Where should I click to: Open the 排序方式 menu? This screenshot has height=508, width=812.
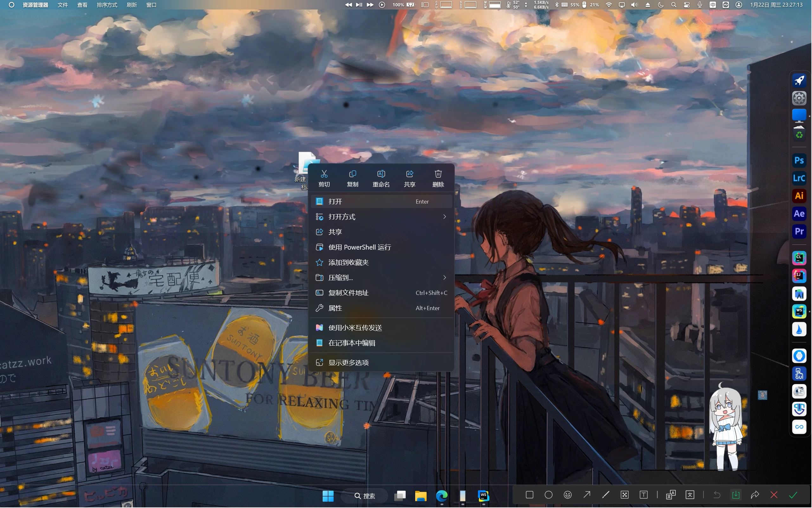[x=107, y=5]
